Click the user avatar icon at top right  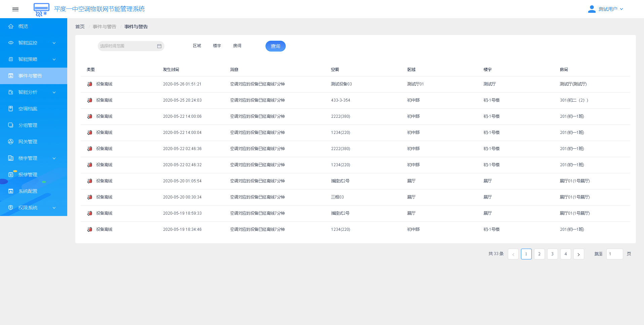tap(592, 9)
